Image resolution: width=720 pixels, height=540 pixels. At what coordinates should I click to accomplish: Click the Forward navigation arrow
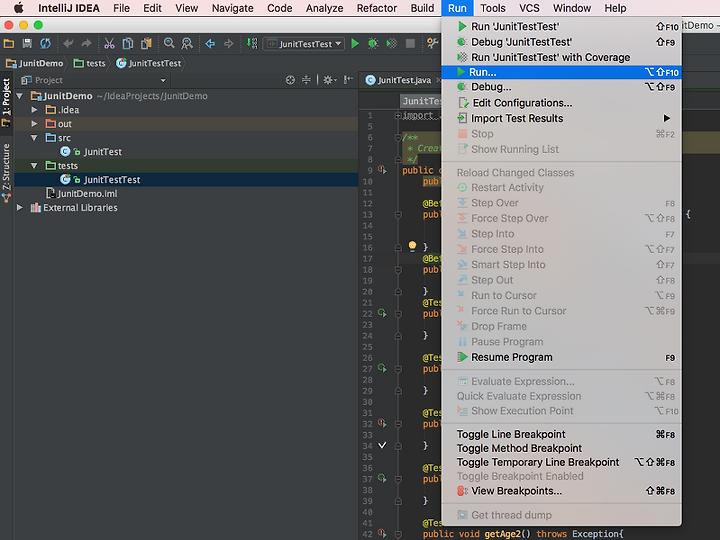pos(228,44)
